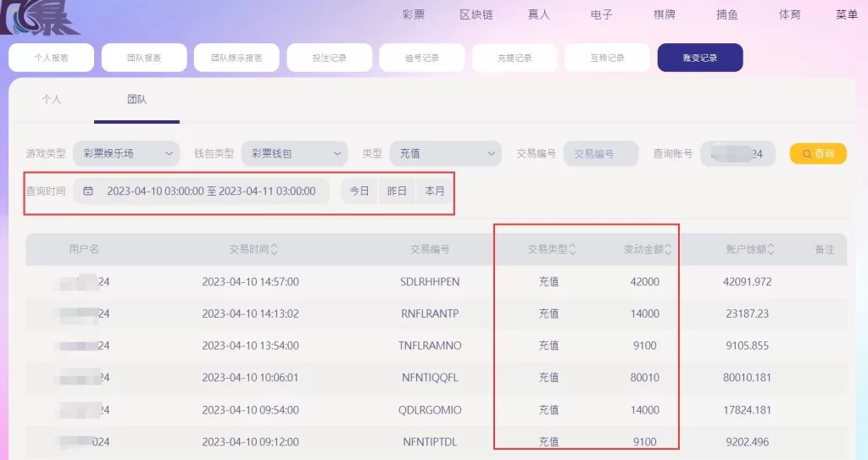Click the 交易编号 column header
The width and height of the screenshot is (868, 460).
tap(430, 249)
